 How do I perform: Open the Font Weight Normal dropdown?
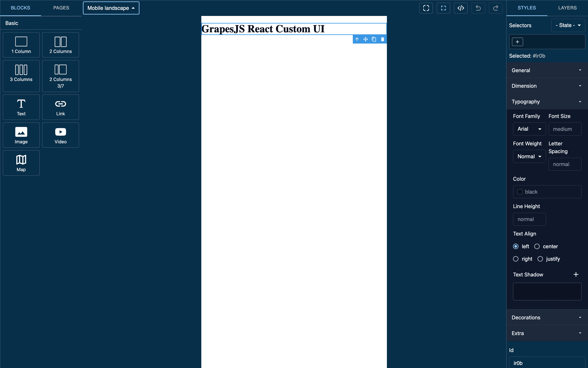pos(529,156)
